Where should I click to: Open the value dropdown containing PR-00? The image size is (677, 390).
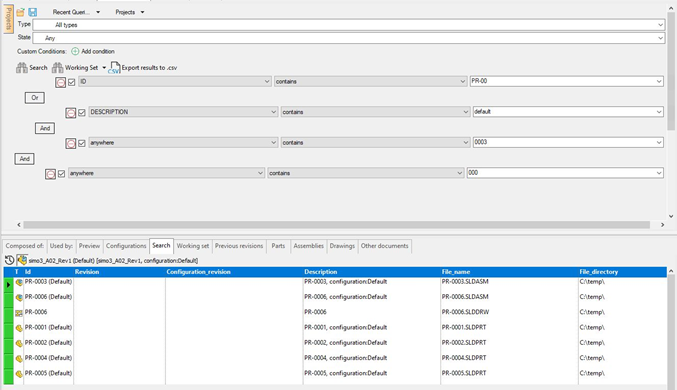(659, 81)
